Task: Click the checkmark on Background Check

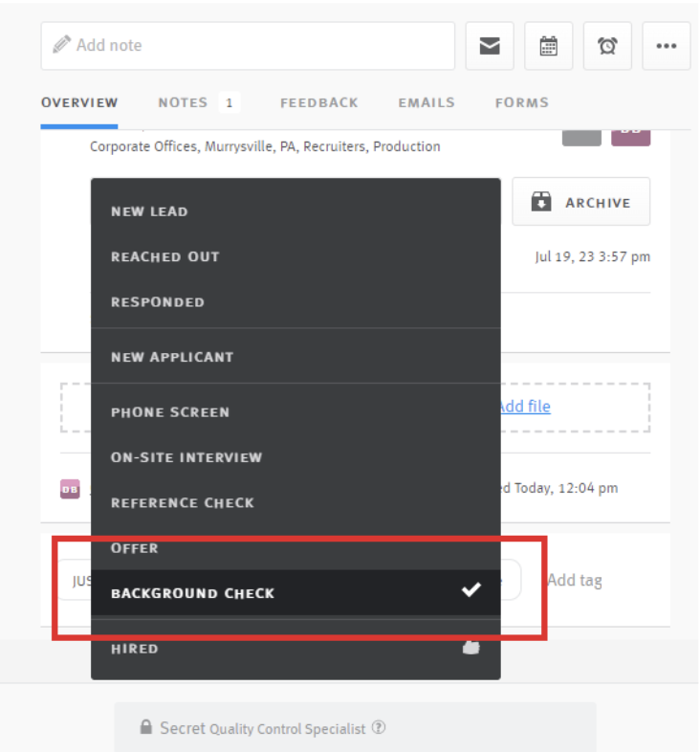Action: coord(471,589)
